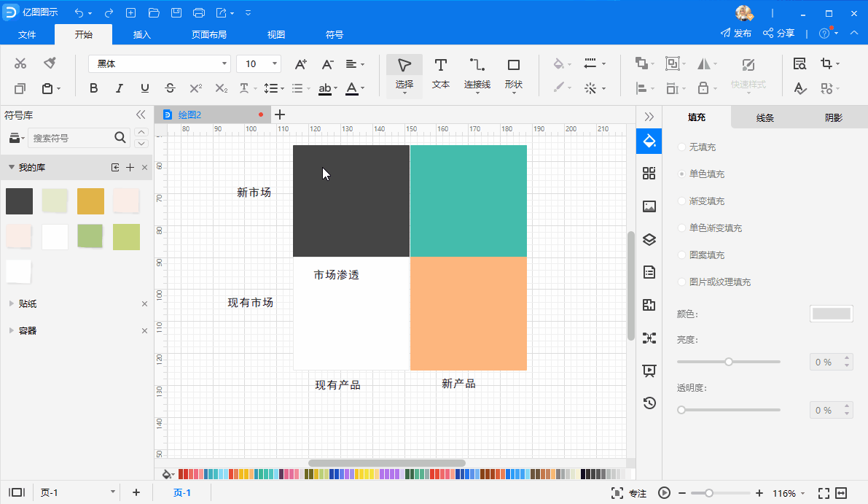
Task: Toggle italic formatting
Action: [119, 88]
